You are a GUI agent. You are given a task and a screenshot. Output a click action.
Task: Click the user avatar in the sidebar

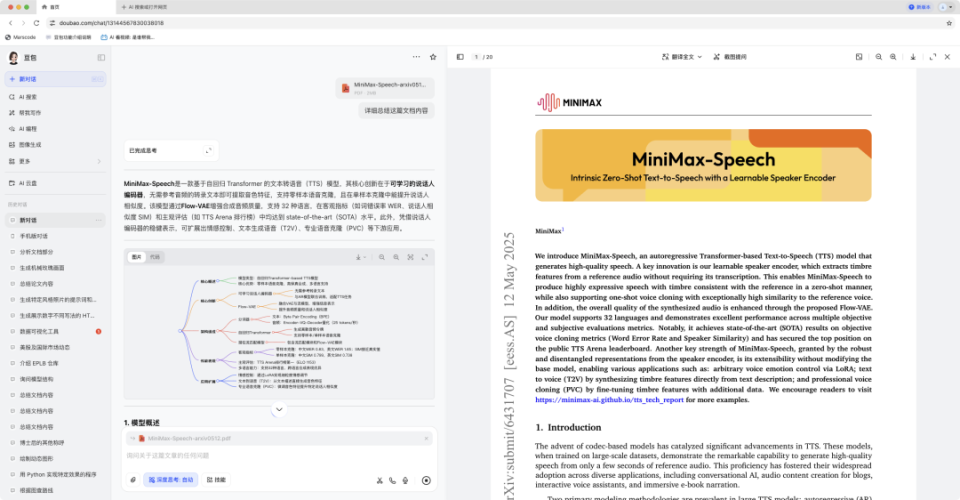click(13, 58)
